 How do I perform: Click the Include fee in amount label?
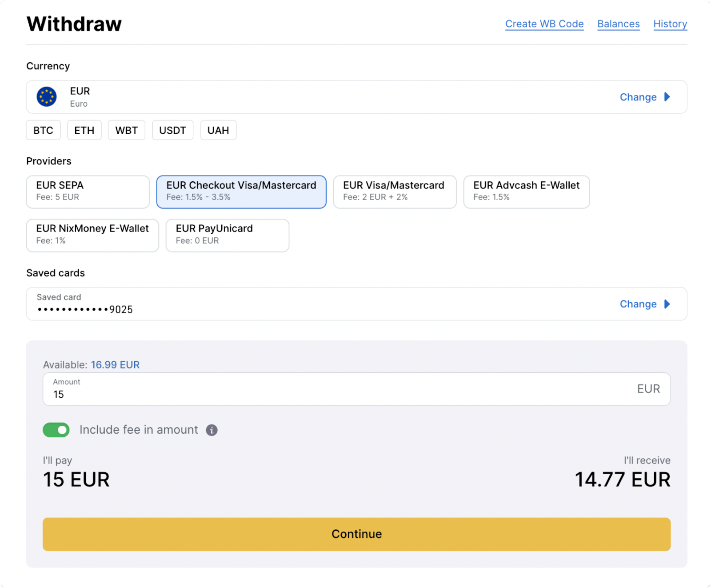click(139, 430)
